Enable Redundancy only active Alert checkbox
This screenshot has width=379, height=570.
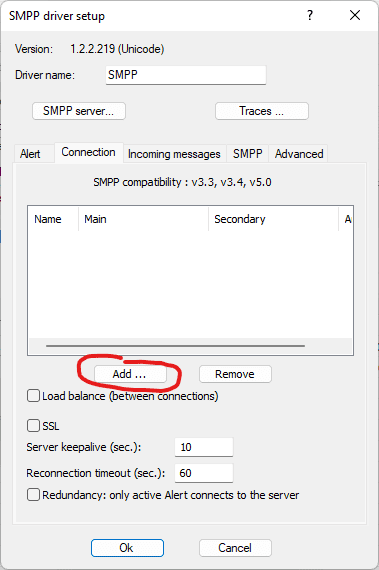(33, 495)
